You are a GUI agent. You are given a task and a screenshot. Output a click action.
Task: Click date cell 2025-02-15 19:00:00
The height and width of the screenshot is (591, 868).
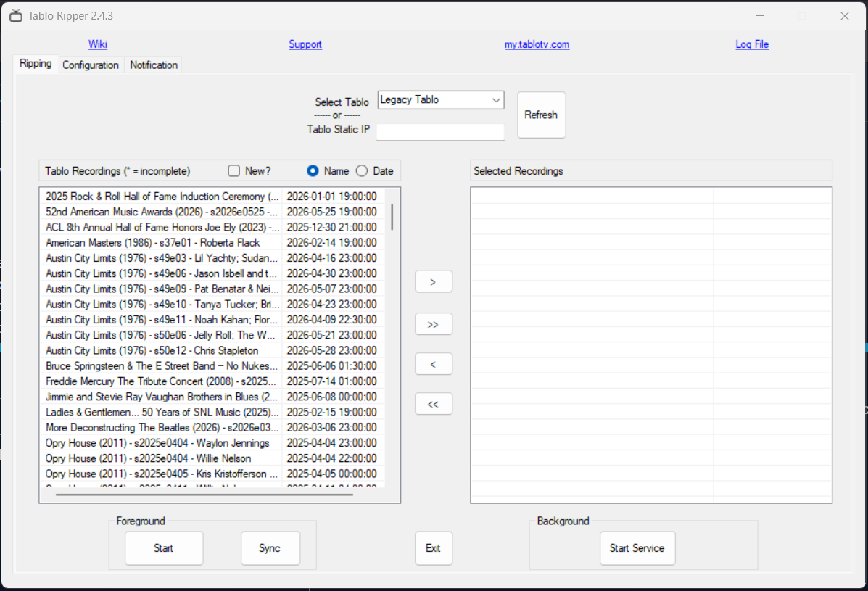pyautogui.click(x=332, y=413)
